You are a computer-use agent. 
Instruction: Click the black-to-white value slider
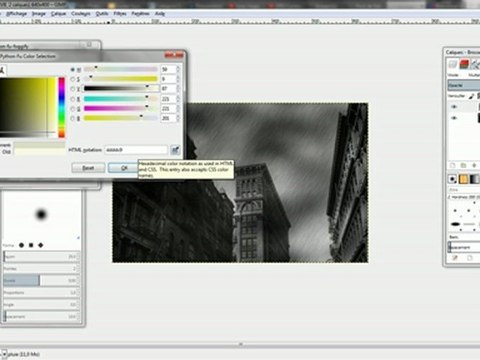[120, 89]
